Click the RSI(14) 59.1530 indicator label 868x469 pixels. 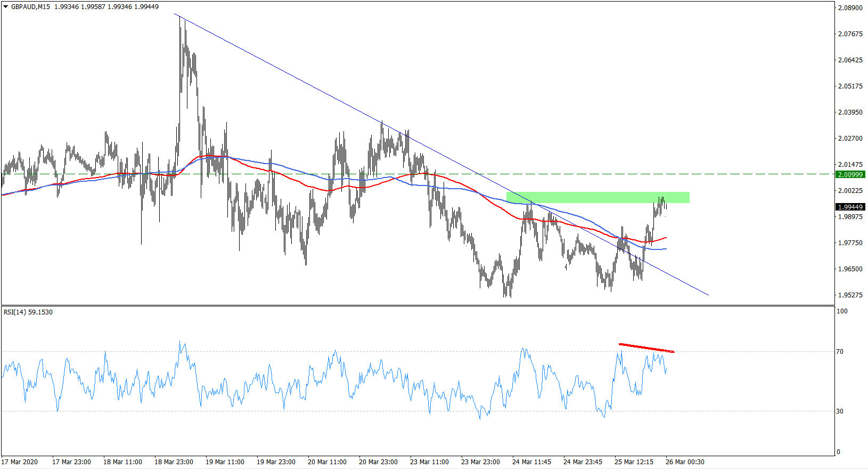coord(28,312)
